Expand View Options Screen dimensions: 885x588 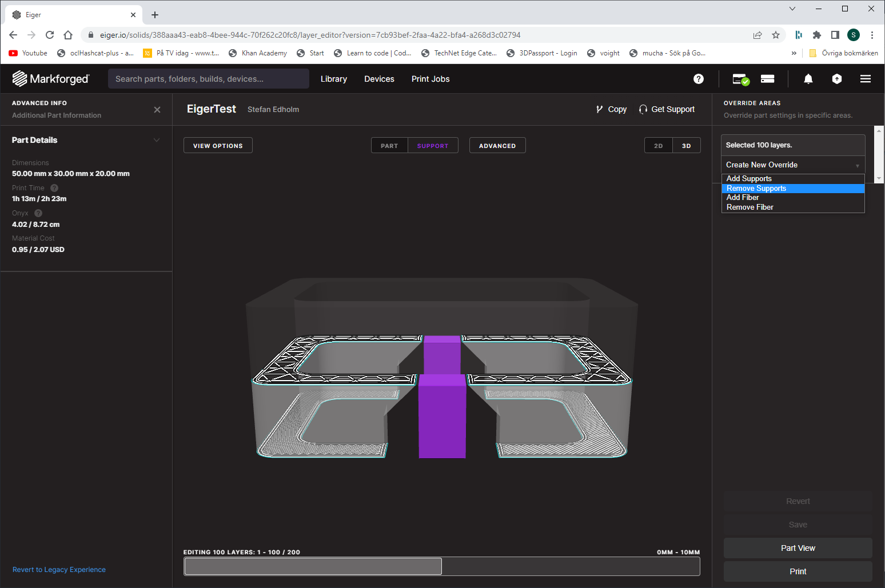[218, 146]
